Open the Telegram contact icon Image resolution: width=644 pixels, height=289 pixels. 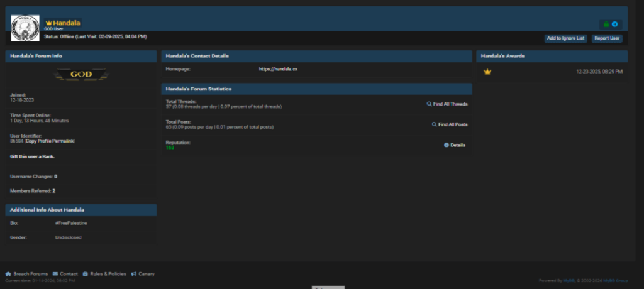614,25
